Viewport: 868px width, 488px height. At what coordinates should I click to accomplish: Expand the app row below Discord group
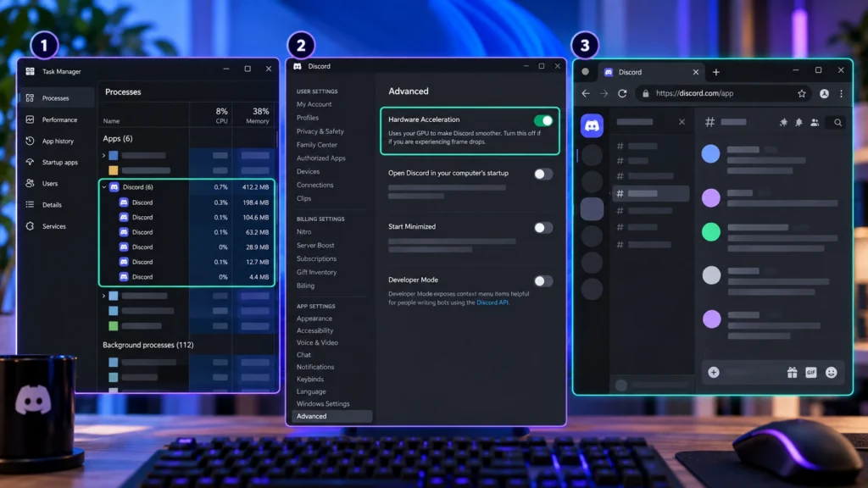(104, 296)
